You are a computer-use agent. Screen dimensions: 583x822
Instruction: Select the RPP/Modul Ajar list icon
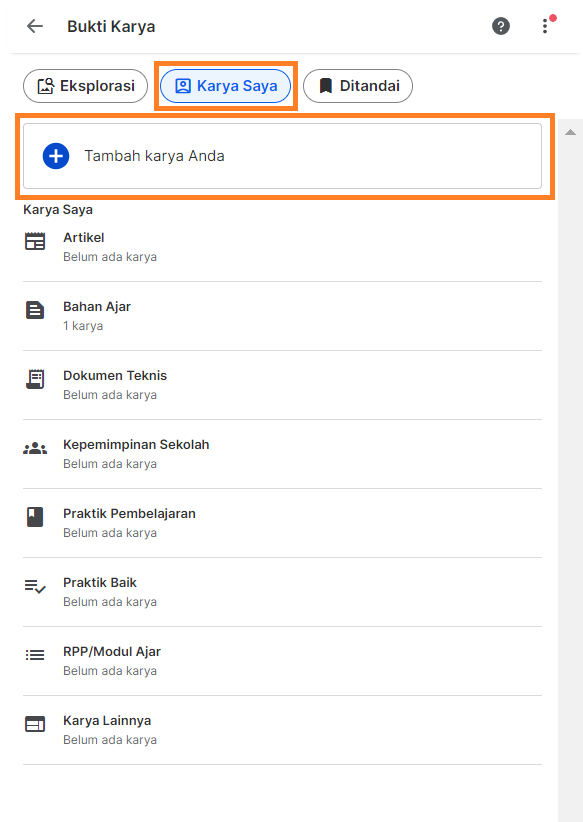click(35, 655)
